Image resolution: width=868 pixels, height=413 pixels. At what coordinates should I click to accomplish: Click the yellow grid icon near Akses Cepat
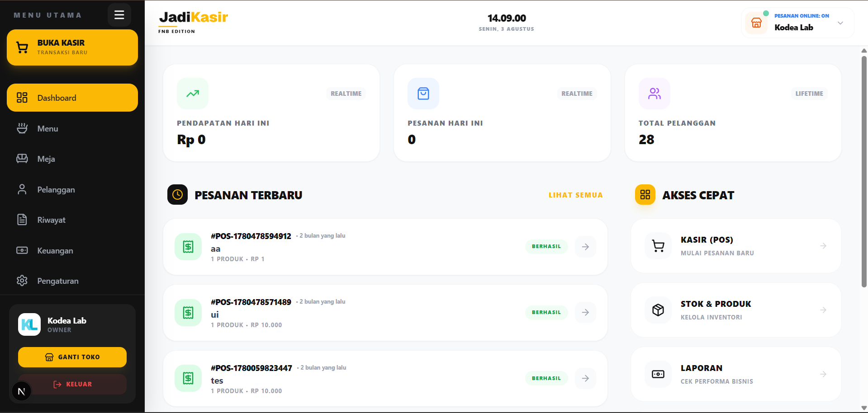[645, 195]
